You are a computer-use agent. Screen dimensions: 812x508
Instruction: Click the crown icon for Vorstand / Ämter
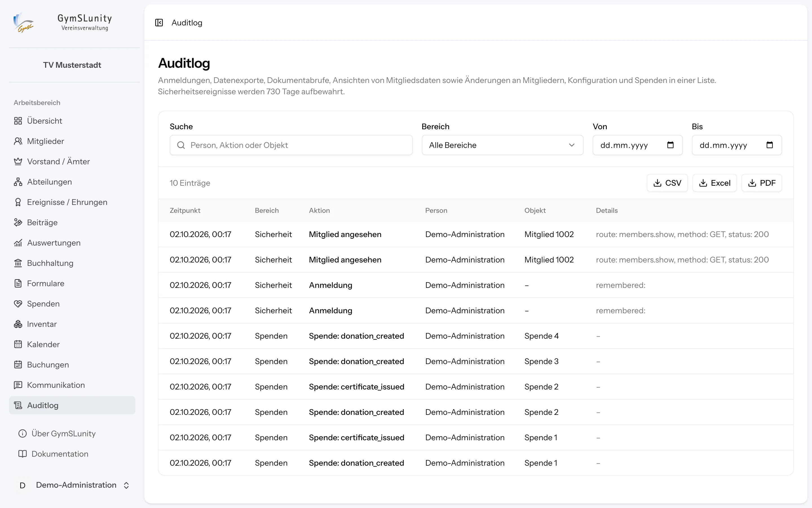point(18,161)
